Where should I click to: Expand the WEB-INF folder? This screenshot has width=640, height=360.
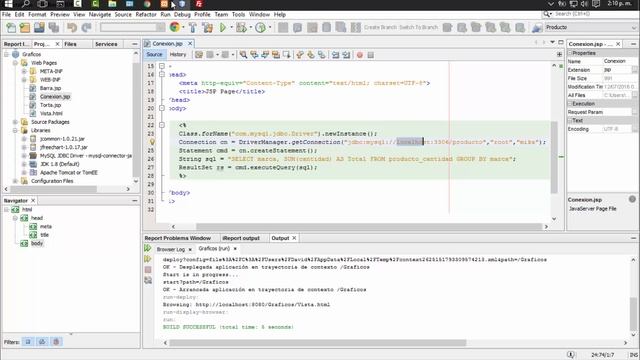click(24, 80)
